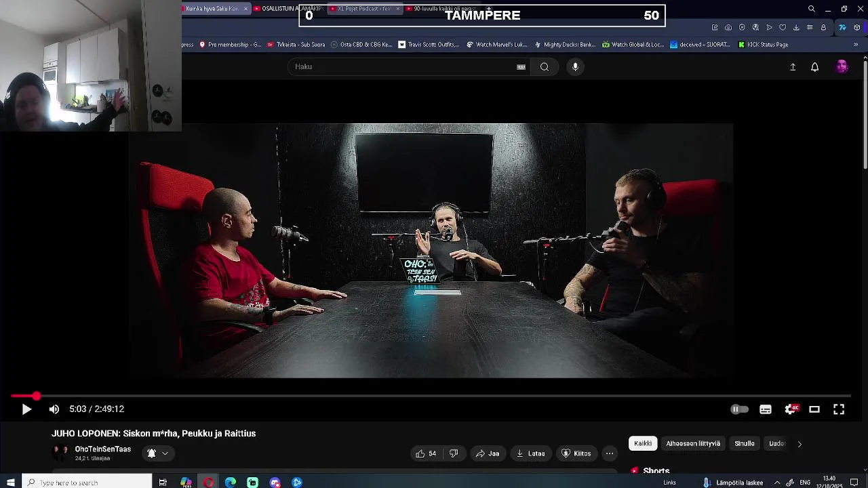Open Task View in the taskbar
Image resolution: width=868 pixels, height=488 pixels.
point(163,483)
